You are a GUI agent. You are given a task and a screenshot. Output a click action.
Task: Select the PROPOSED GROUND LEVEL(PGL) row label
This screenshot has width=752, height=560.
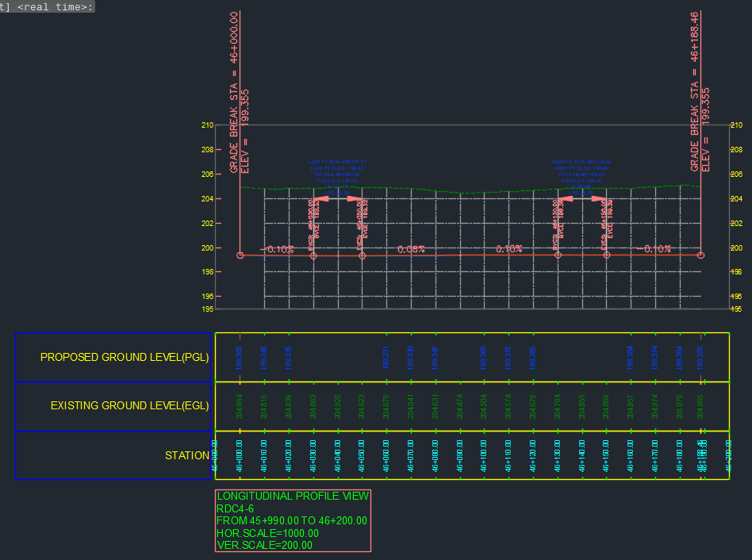pyautogui.click(x=125, y=357)
